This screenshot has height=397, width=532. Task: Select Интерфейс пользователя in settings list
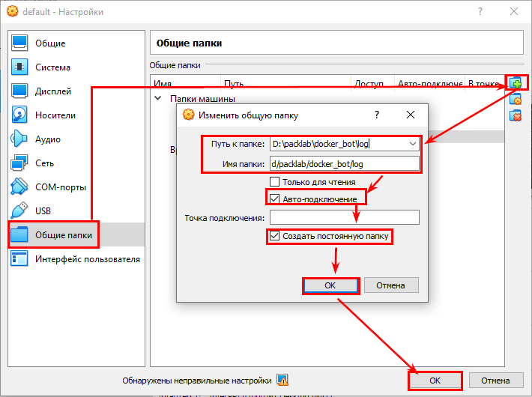point(76,258)
